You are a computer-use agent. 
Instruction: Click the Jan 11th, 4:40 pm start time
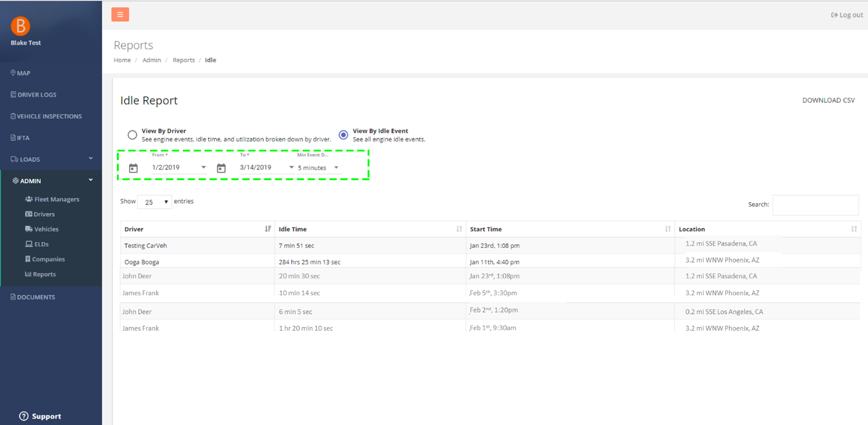[495, 262]
